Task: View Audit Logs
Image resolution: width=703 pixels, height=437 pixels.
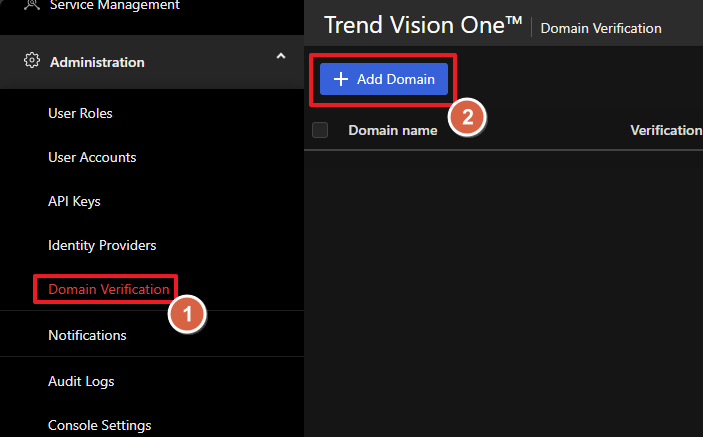Action: coord(81,381)
